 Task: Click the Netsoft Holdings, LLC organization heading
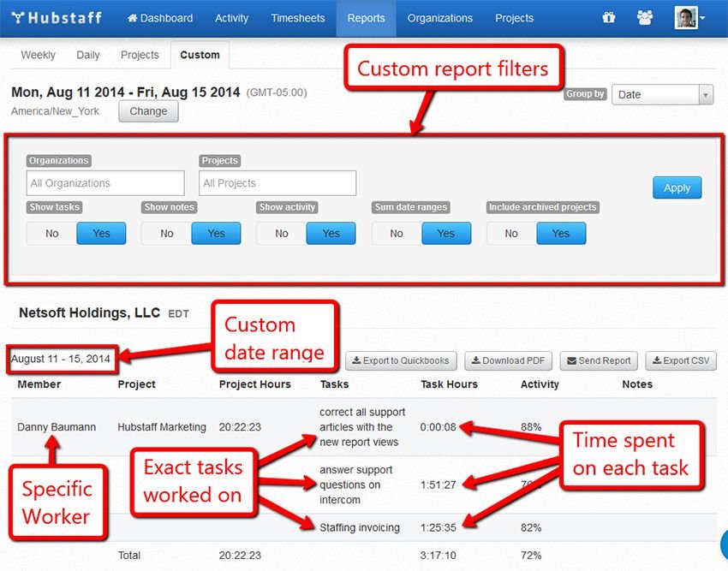90,312
